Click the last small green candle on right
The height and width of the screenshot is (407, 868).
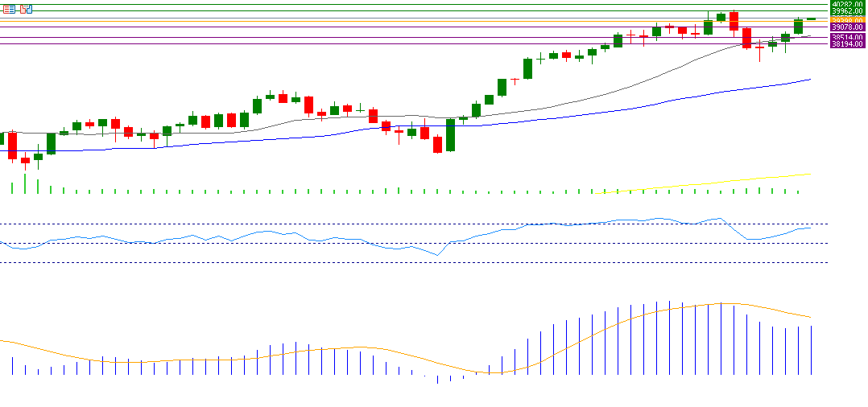pyautogui.click(x=811, y=18)
